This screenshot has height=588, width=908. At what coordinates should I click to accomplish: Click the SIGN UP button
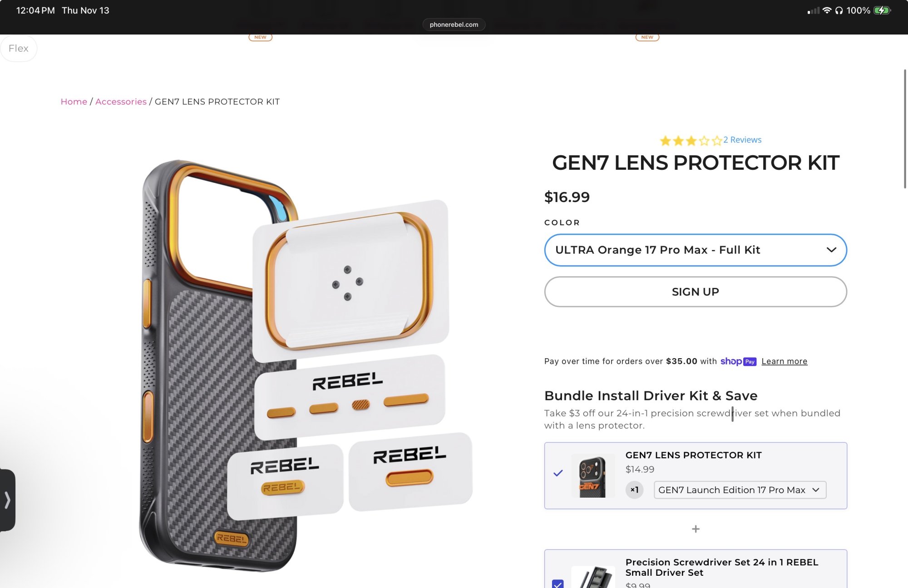click(x=696, y=292)
